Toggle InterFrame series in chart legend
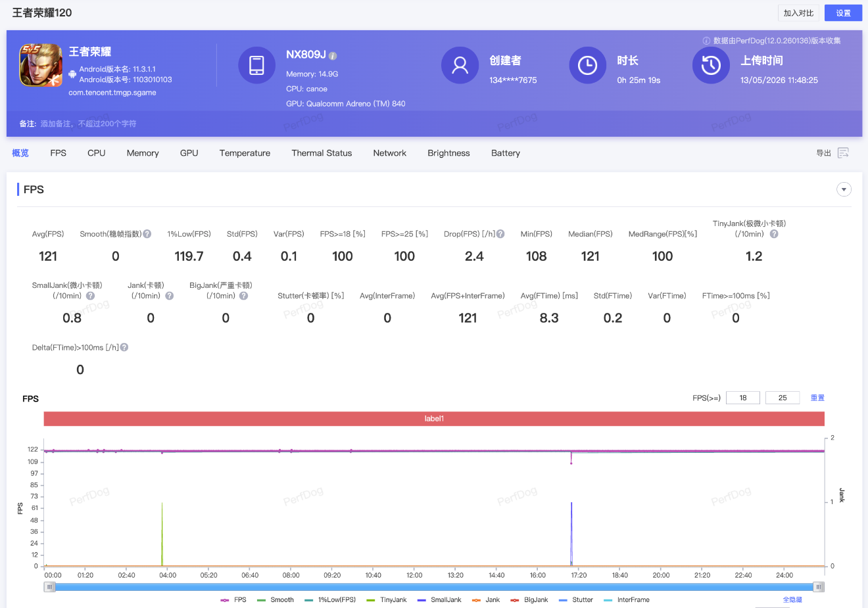This screenshot has height=608, width=868. tap(627, 600)
